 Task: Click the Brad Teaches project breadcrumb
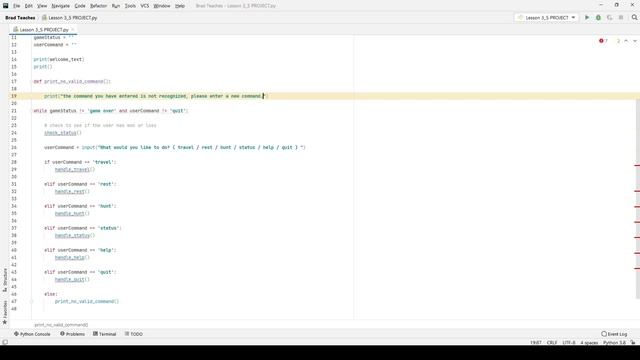(20, 18)
